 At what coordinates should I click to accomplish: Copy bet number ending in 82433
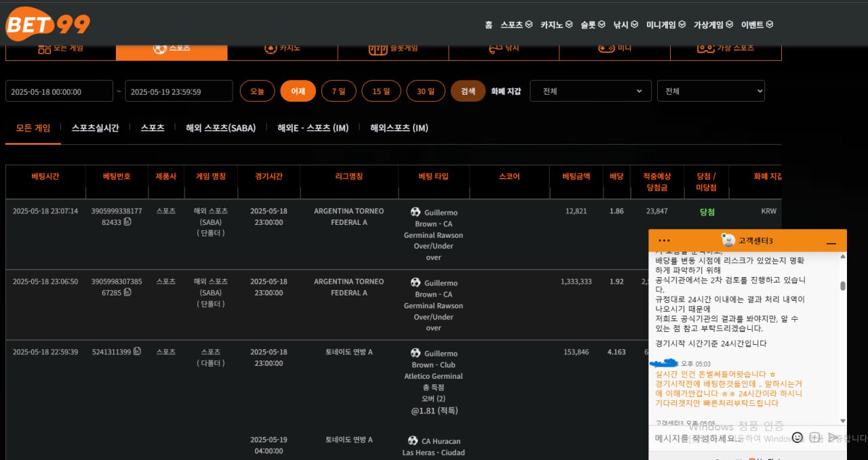point(127,222)
